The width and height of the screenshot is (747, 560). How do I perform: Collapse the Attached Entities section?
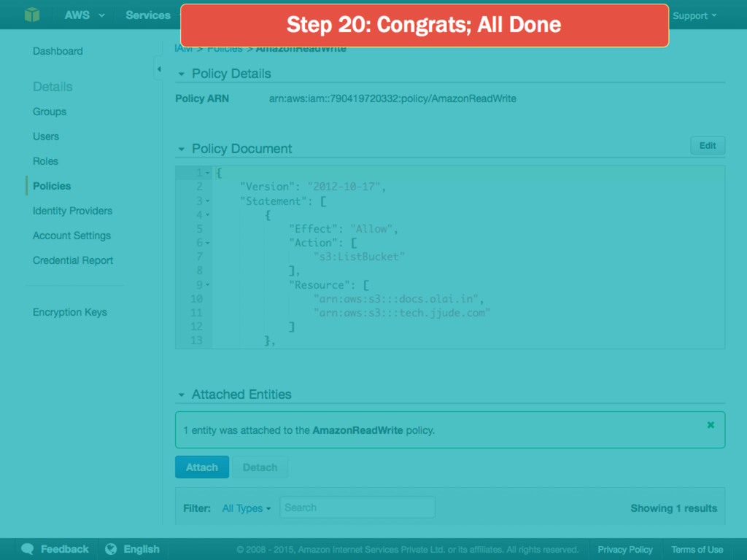coord(181,394)
